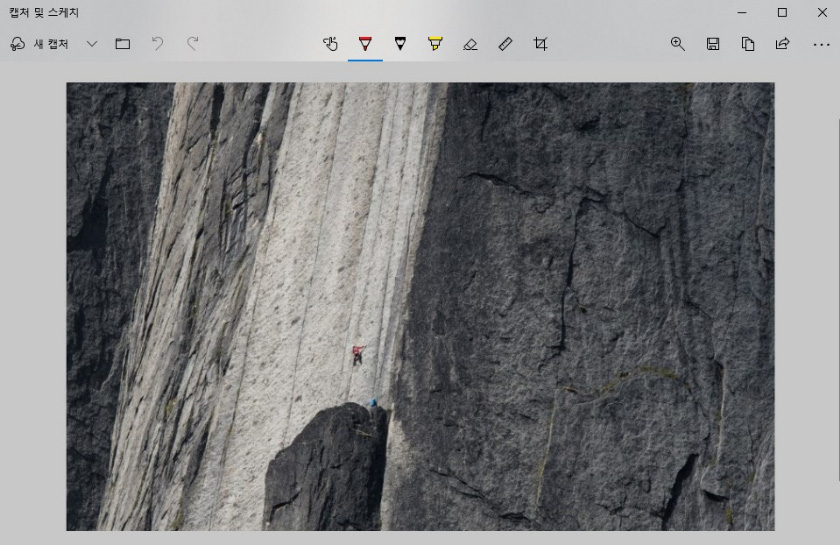Open a file with the folder icon
Screen dimensions: 840x545
coord(123,44)
